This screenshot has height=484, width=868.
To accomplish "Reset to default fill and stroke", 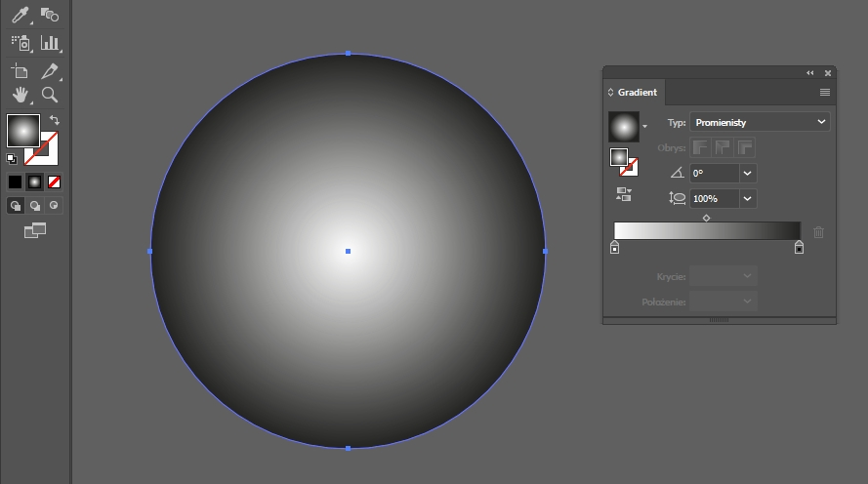I will pyautogui.click(x=12, y=158).
